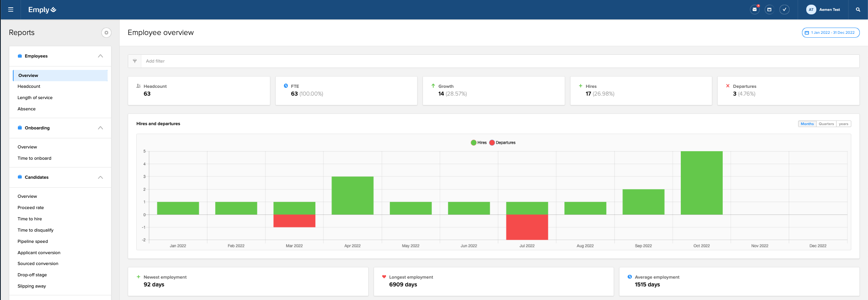Switch chart to years view

[843, 124]
